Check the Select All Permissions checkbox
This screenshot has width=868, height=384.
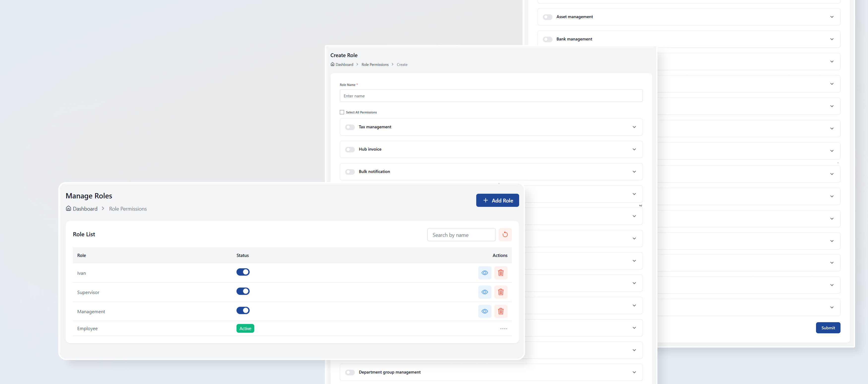342,112
